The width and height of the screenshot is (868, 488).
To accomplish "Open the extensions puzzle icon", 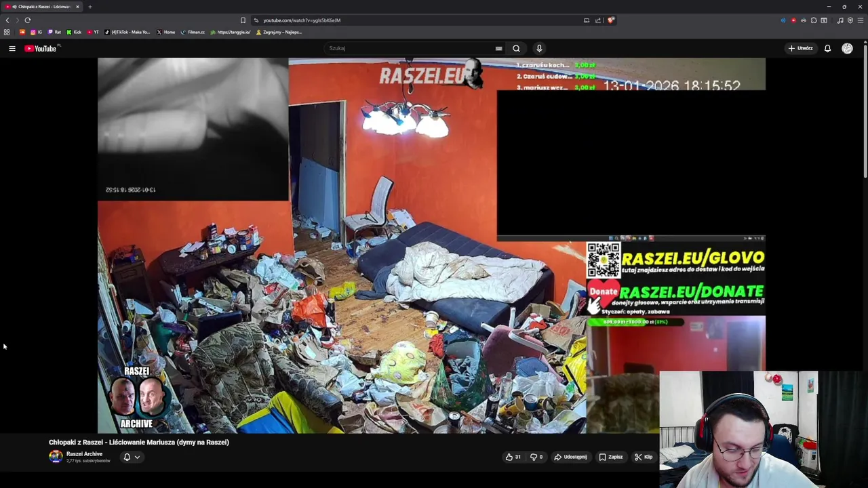I will pos(814,20).
